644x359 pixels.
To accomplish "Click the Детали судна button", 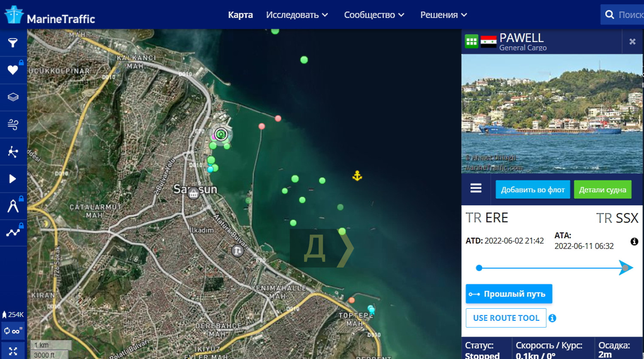I will point(602,189).
